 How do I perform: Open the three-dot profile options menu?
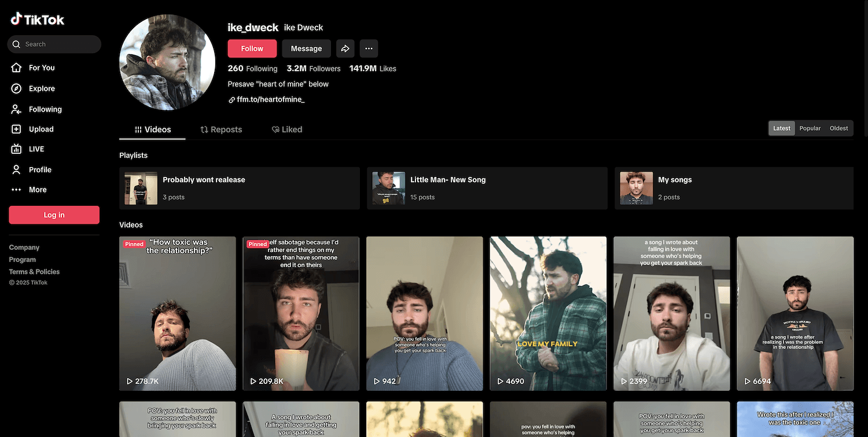[x=369, y=49]
